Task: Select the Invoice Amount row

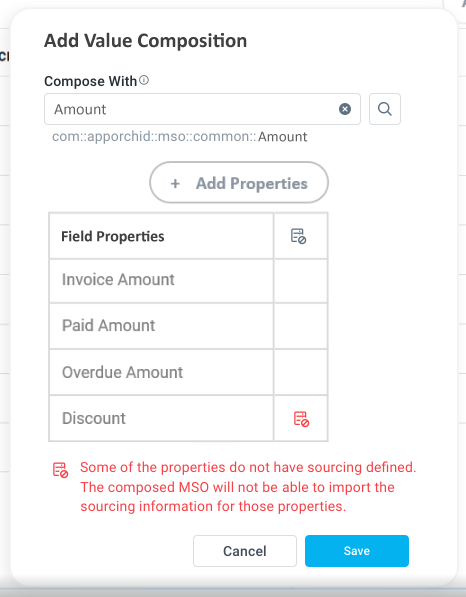Action: (x=188, y=281)
